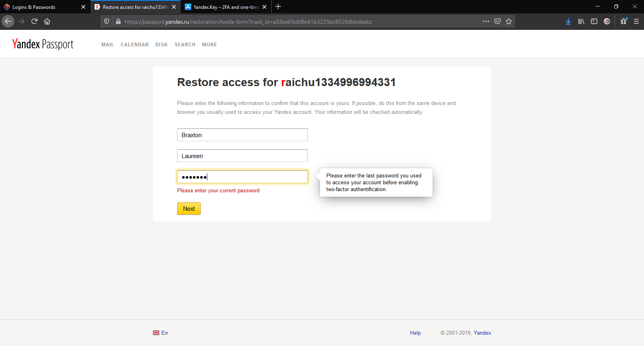The width and height of the screenshot is (644, 346).
Task: Click the password hint tooltip text
Action: tap(374, 182)
